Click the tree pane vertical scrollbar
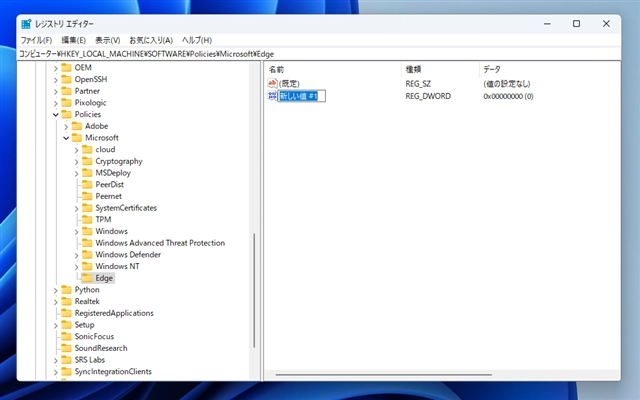Viewport: 640px width, 400px height. 254,290
